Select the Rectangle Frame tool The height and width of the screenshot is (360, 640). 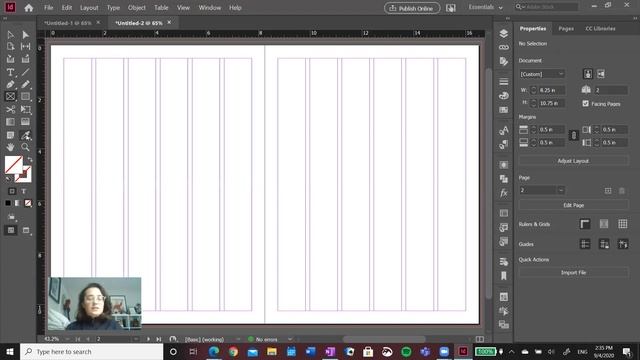tap(10, 97)
